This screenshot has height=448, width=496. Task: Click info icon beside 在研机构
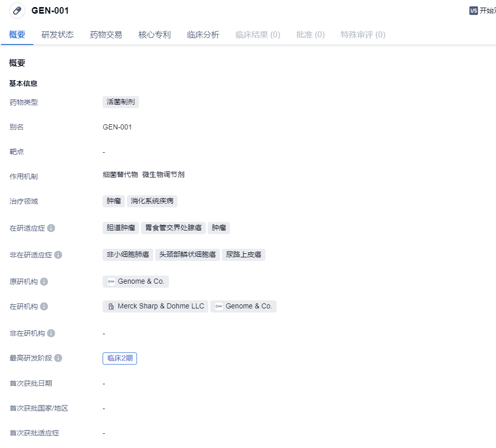click(44, 306)
